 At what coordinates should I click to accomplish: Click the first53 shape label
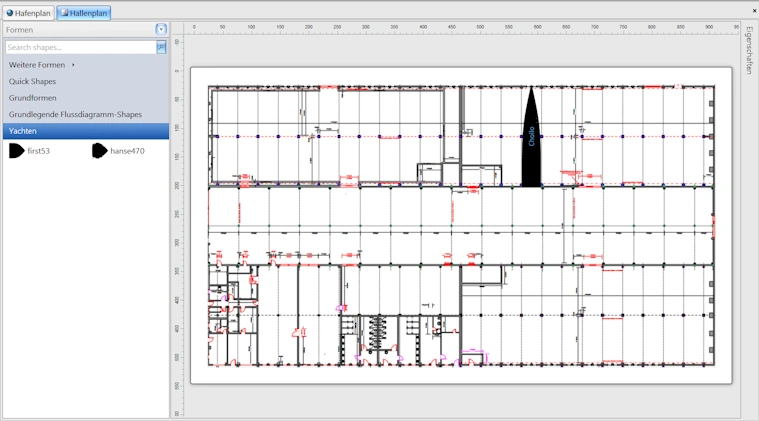[x=39, y=151]
